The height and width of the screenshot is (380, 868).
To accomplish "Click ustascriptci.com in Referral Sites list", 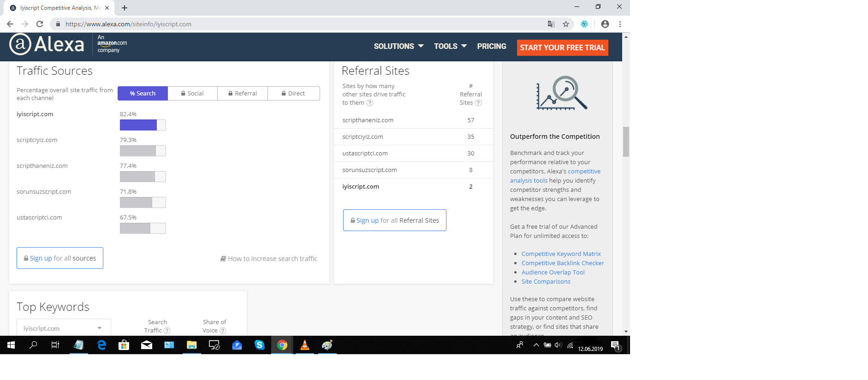I will point(365,153).
